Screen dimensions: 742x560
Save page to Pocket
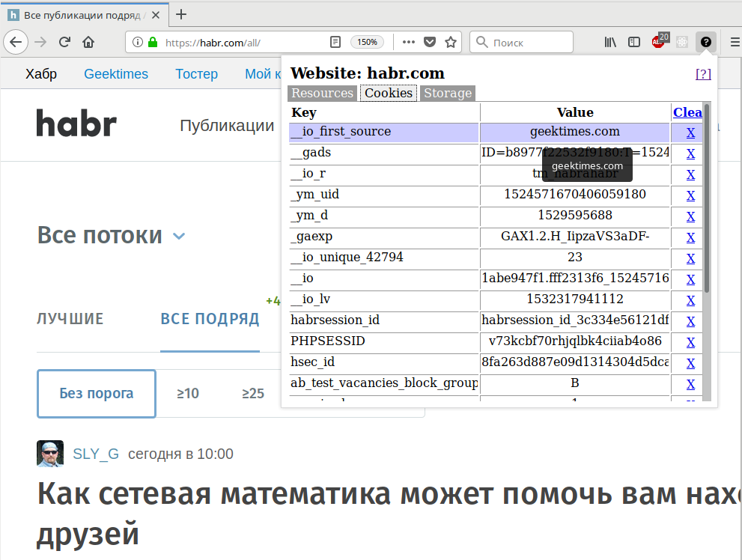pos(430,42)
